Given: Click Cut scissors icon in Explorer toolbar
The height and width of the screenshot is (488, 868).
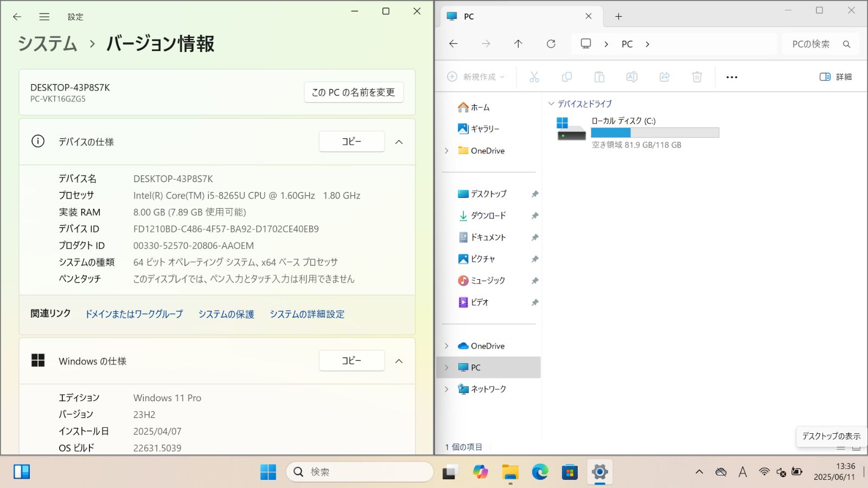Looking at the screenshot, I should (534, 77).
